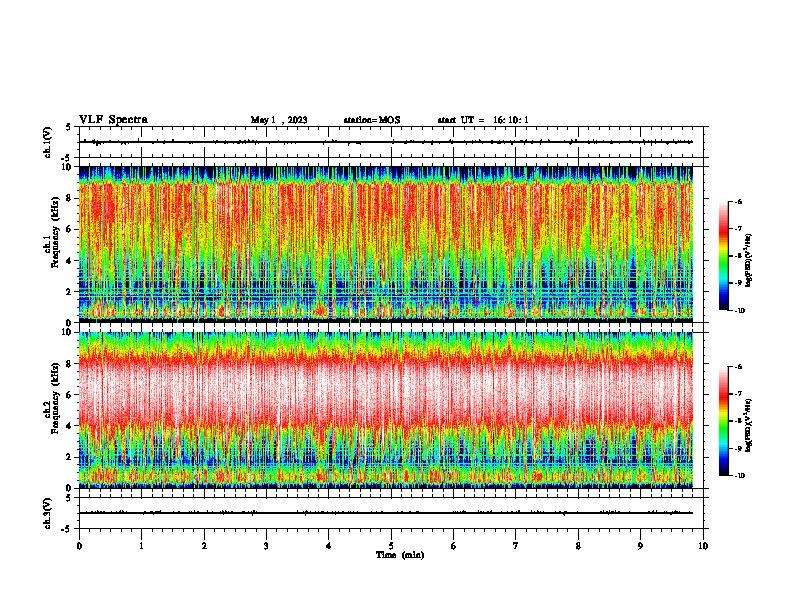Click time axis tick label '9'
Image resolution: width=792 pixels, height=612 pixels.
640,546
